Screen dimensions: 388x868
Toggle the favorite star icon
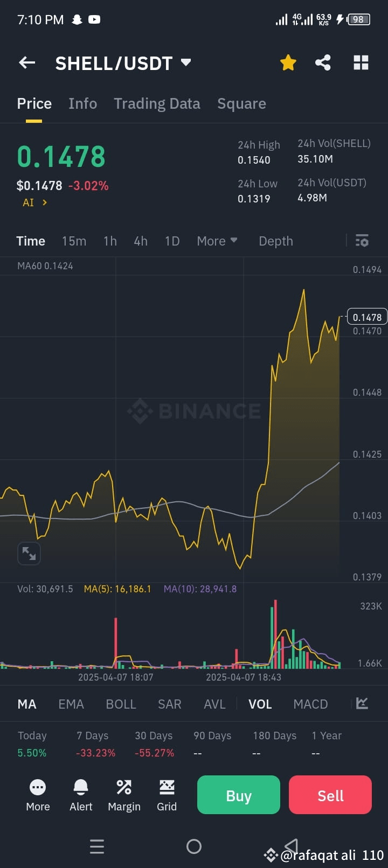point(288,63)
